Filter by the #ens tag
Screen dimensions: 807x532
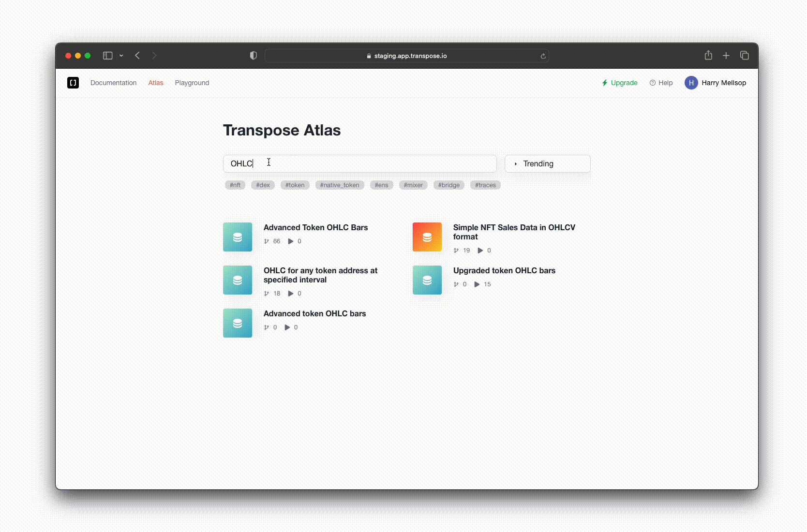click(381, 185)
